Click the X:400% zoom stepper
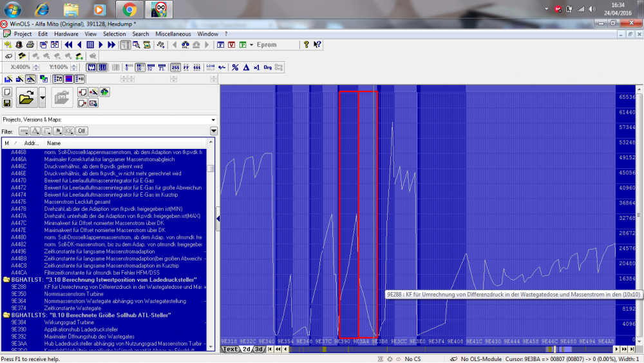Image resolution: width=644 pixels, height=363 pixels. pyautogui.click(x=36, y=68)
